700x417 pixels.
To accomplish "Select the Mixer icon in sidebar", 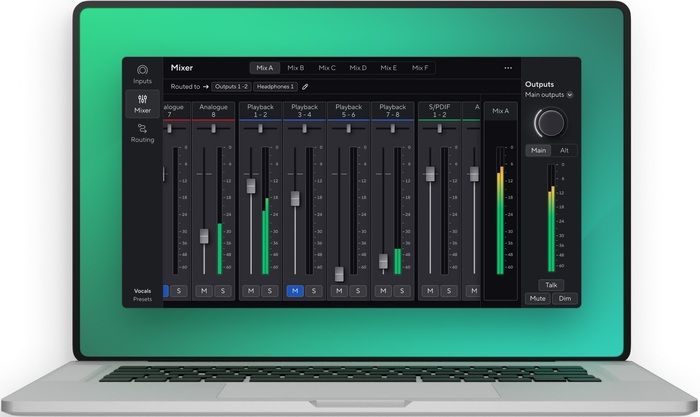I will (x=142, y=102).
